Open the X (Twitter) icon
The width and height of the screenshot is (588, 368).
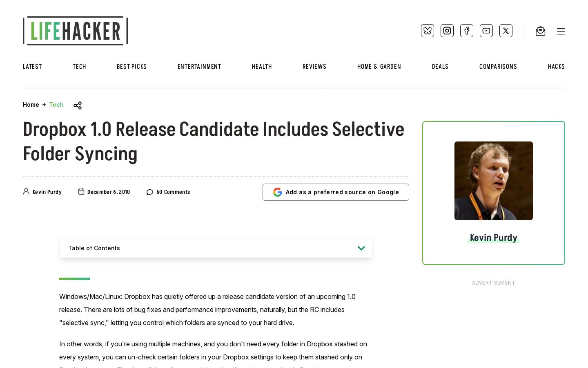(506, 31)
